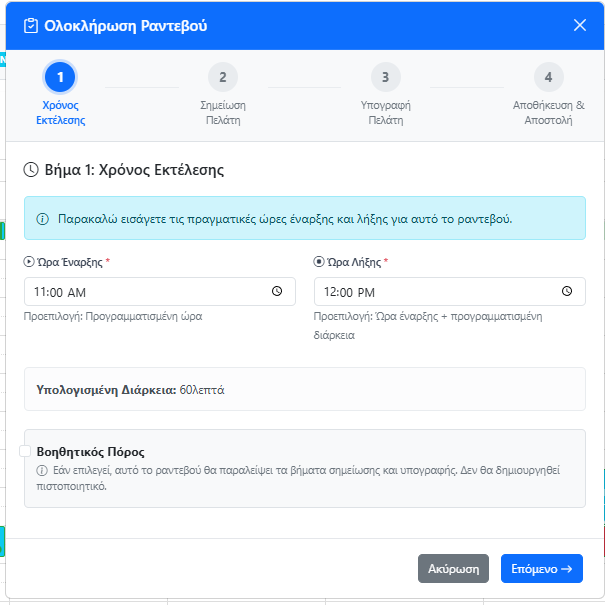The width and height of the screenshot is (605, 605).
Task: Click the clipboard icon in dialog title
Action: click(30, 26)
